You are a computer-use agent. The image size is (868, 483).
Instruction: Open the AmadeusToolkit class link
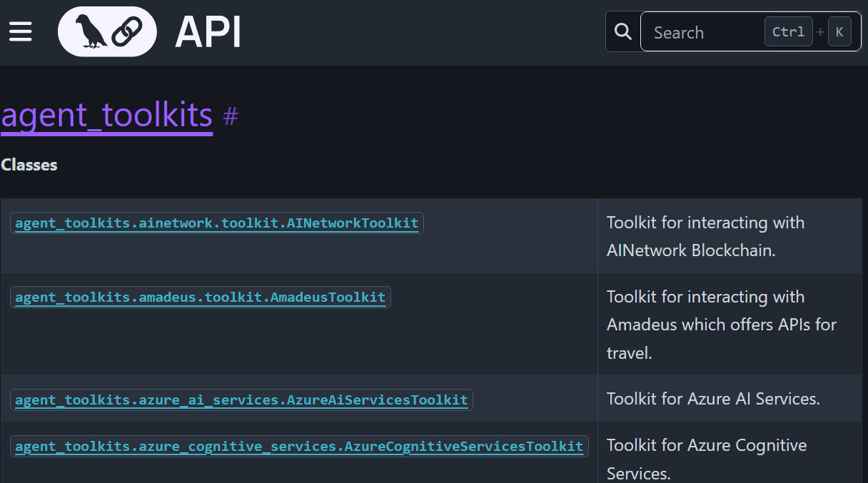201,298
